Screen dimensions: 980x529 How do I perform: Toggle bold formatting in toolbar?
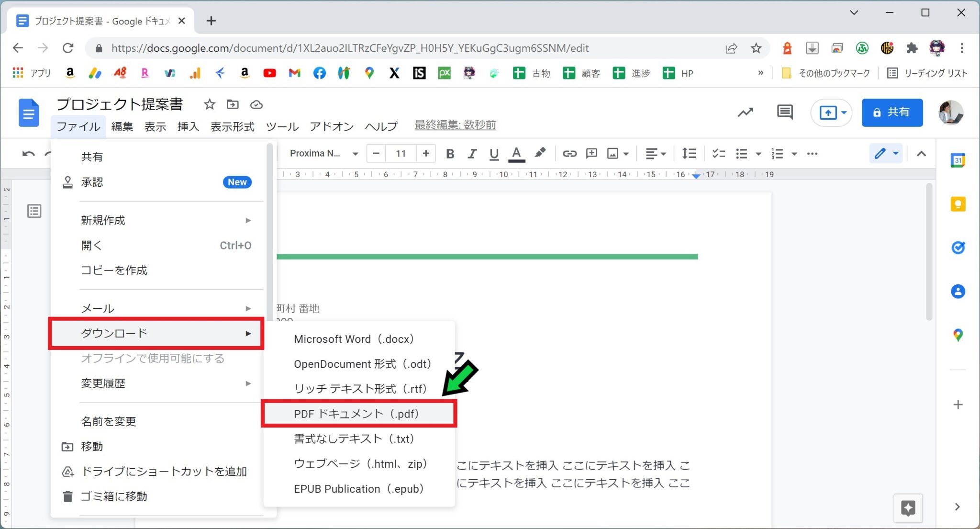pos(450,154)
